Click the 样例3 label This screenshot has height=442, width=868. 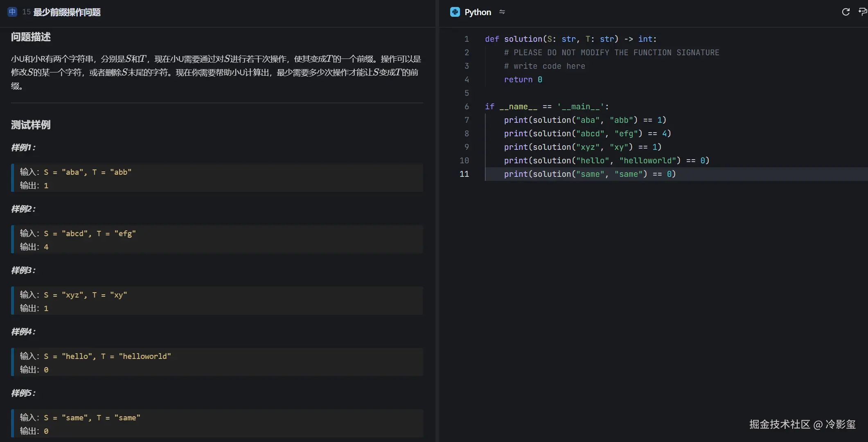click(x=23, y=271)
